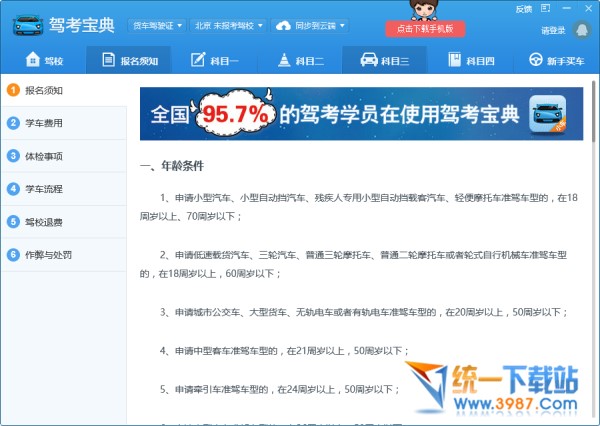Click the paragraph starting 1、申请小型汽车

click(x=359, y=207)
